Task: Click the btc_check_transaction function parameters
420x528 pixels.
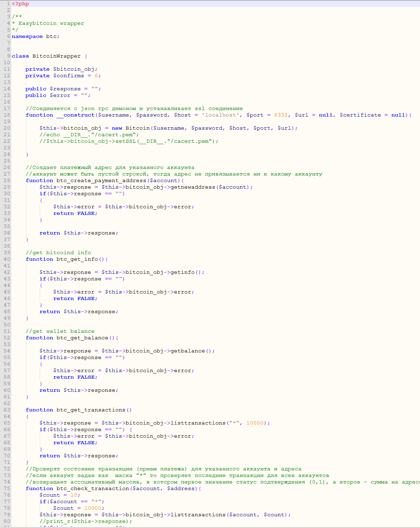Action: pos(163,488)
